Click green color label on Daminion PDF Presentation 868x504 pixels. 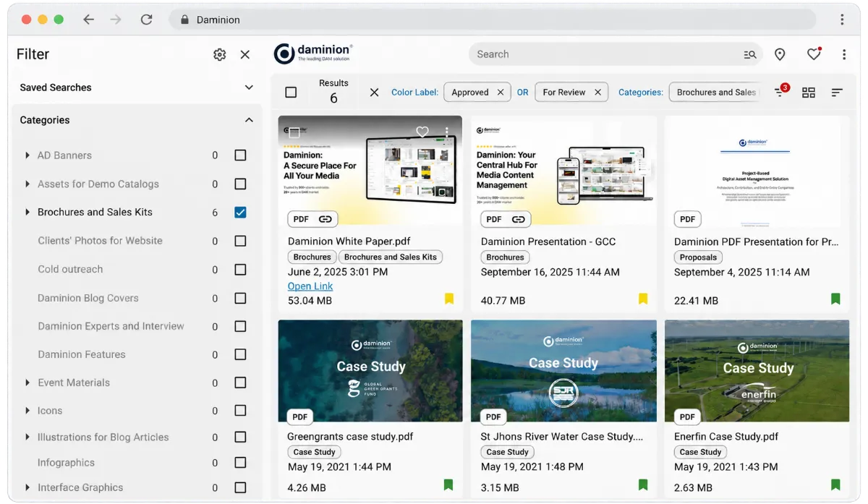click(x=835, y=299)
